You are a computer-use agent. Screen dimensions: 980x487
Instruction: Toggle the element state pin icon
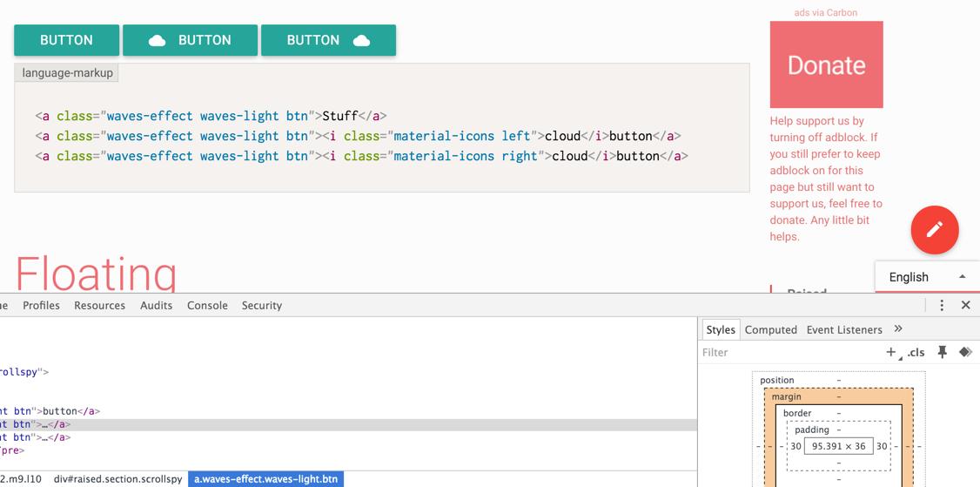[942, 353]
